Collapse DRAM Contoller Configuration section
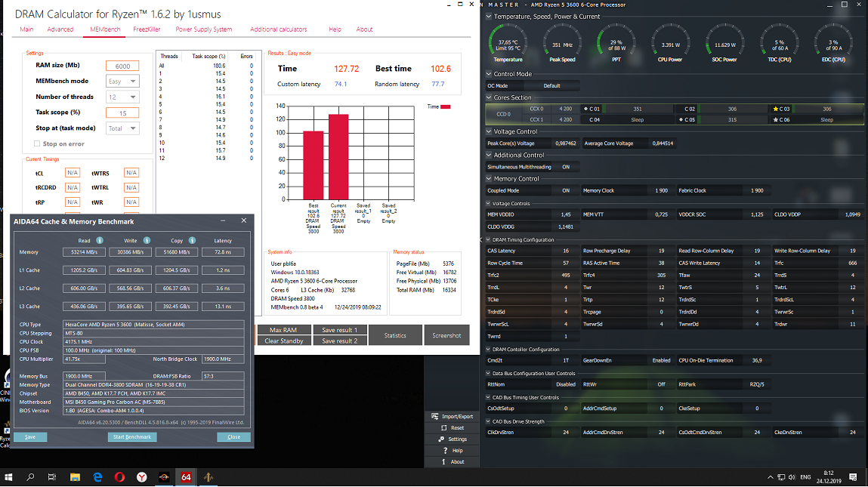This screenshot has width=868, height=487. (x=488, y=349)
